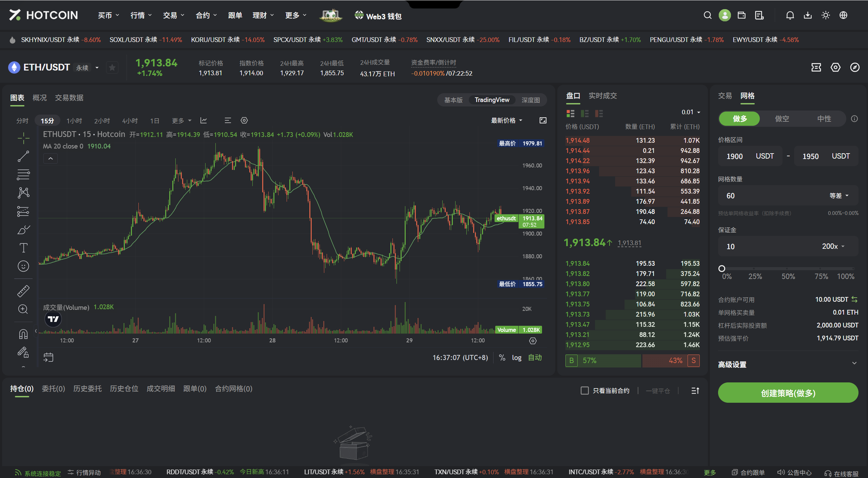Collapse the chart indicator legend
Viewport: 868px width, 478px height.
(x=51, y=158)
